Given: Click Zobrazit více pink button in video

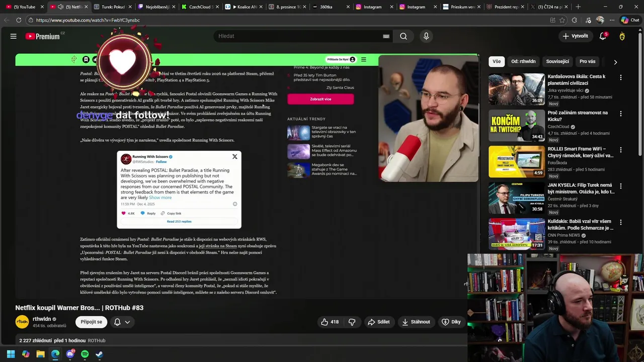Looking at the screenshot, I should [x=320, y=99].
